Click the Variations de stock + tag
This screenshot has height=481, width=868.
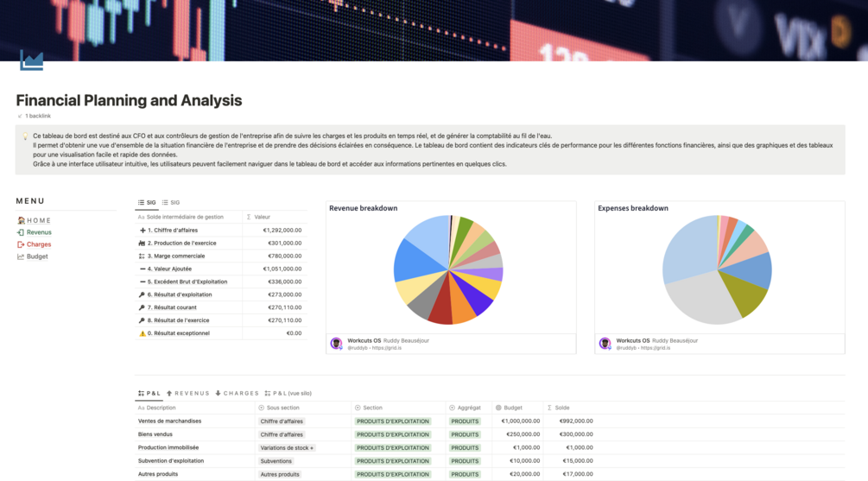click(287, 448)
